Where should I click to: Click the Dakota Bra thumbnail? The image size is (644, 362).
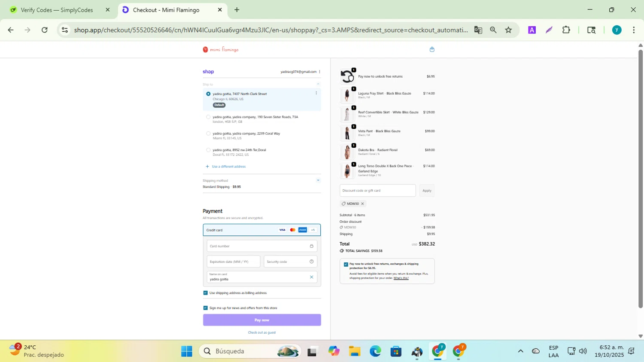pos(347,152)
